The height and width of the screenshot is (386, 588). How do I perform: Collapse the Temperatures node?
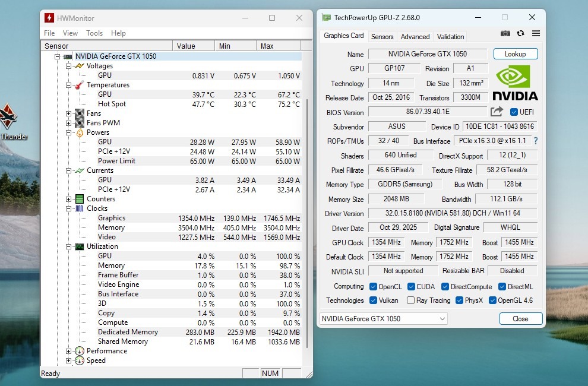(x=68, y=85)
